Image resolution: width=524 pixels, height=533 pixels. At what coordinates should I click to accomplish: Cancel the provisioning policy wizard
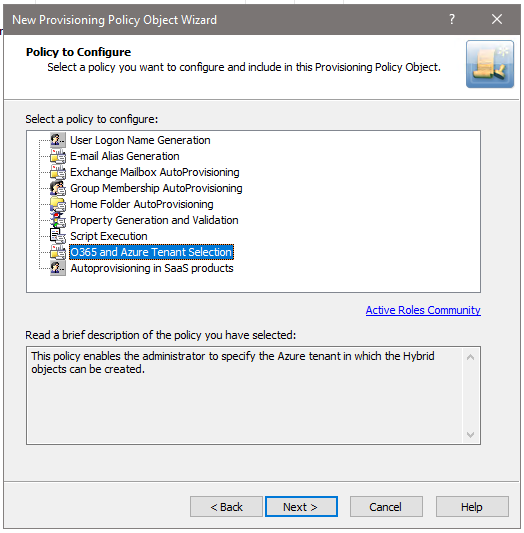click(x=386, y=506)
